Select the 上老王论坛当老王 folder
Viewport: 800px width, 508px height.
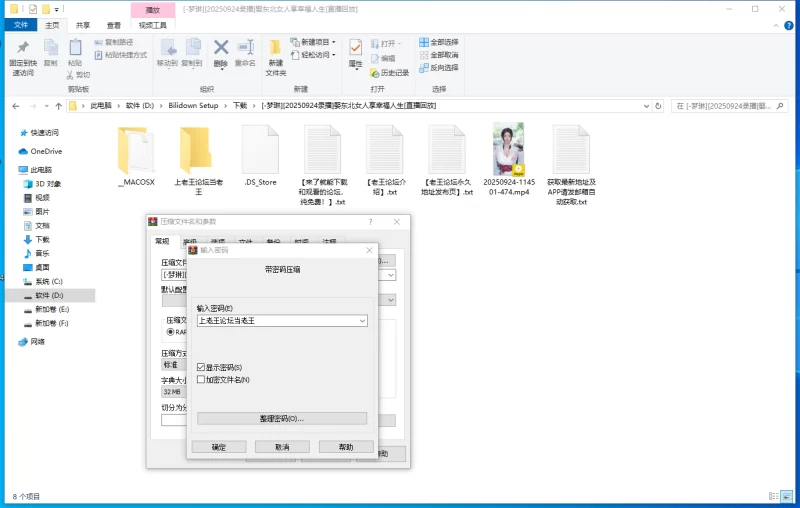coord(198,160)
